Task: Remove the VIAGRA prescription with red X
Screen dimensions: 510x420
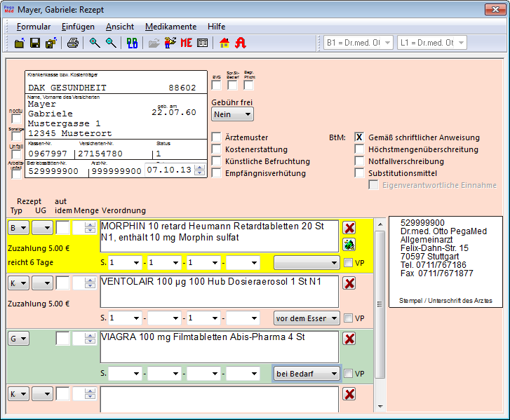Action: [349, 339]
